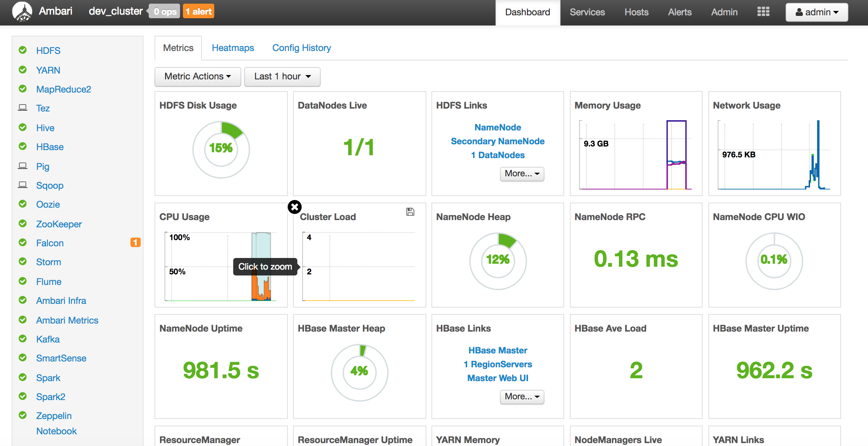Expand the Last 1 hour time range
Screen dimensions: 868x446
282,77
